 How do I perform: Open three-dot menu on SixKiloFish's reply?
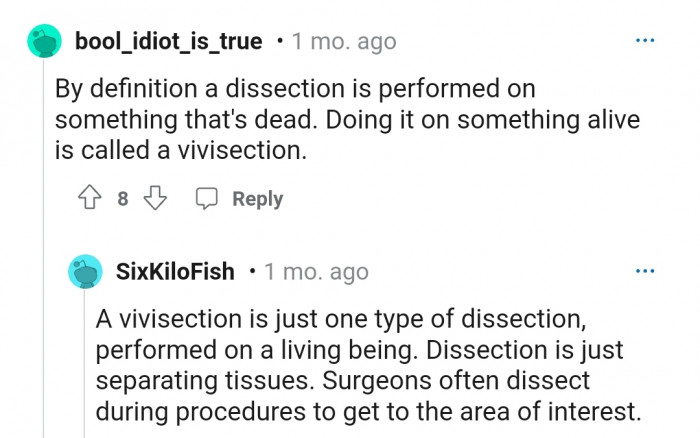645,271
